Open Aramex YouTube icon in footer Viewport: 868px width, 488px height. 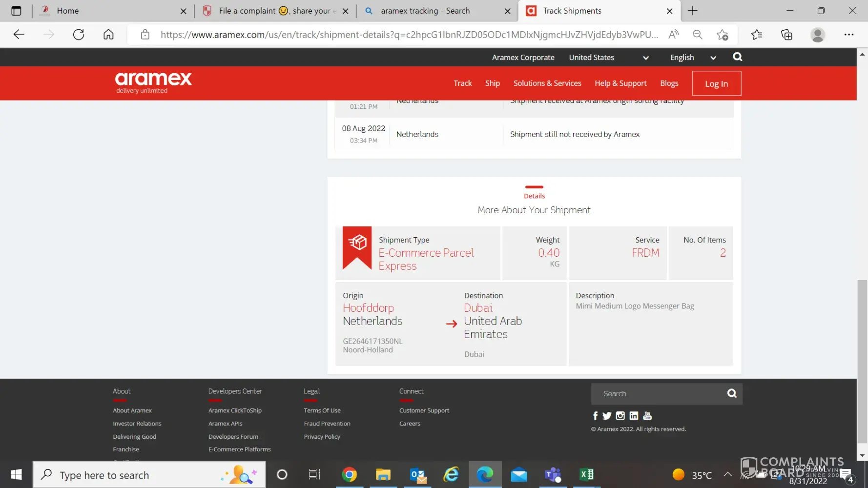click(647, 416)
